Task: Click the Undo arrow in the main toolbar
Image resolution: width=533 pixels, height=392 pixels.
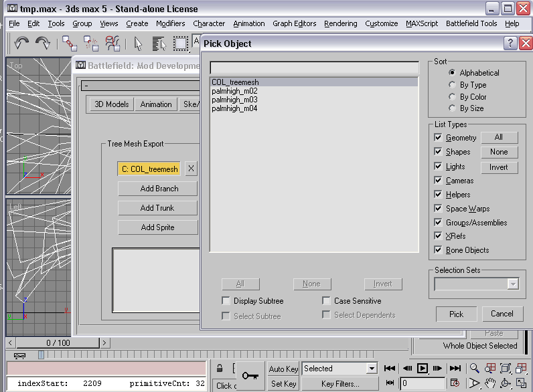Action: click(x=21, y=43)
